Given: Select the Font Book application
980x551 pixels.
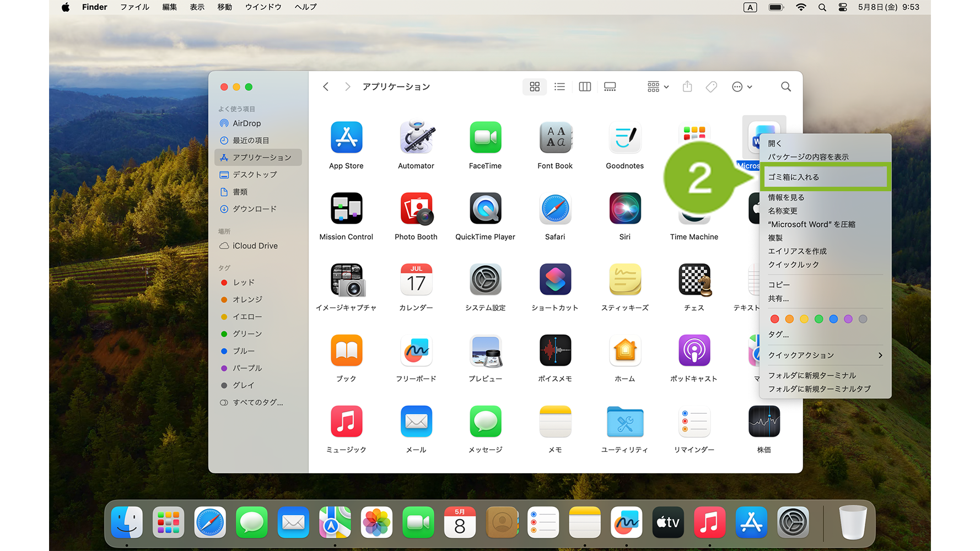Looking at the screenshot, I should tap(555, 137).
